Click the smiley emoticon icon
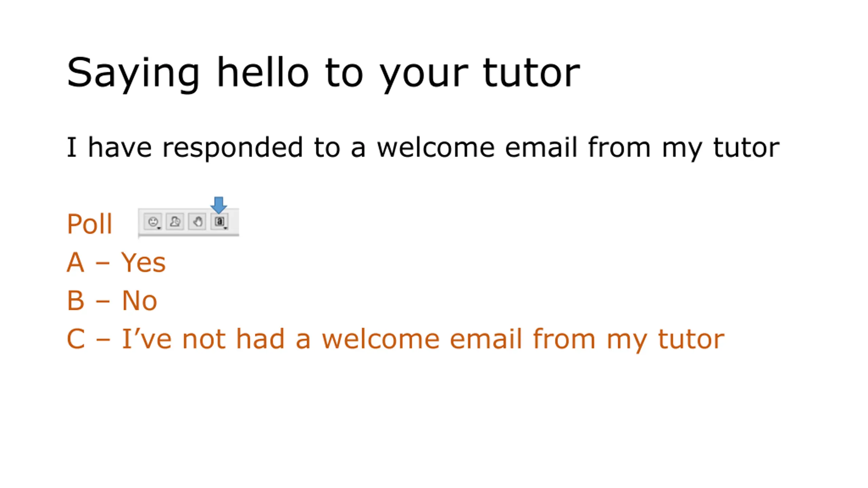 (153, 222)
